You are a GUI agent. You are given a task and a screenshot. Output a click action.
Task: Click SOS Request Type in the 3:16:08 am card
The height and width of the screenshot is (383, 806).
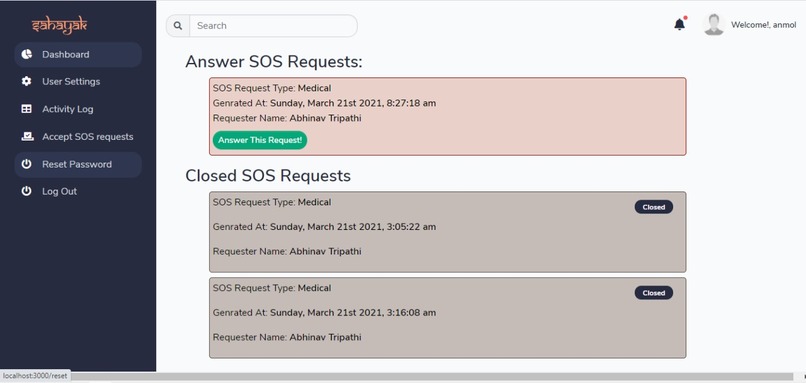click(x=272, y=288)
